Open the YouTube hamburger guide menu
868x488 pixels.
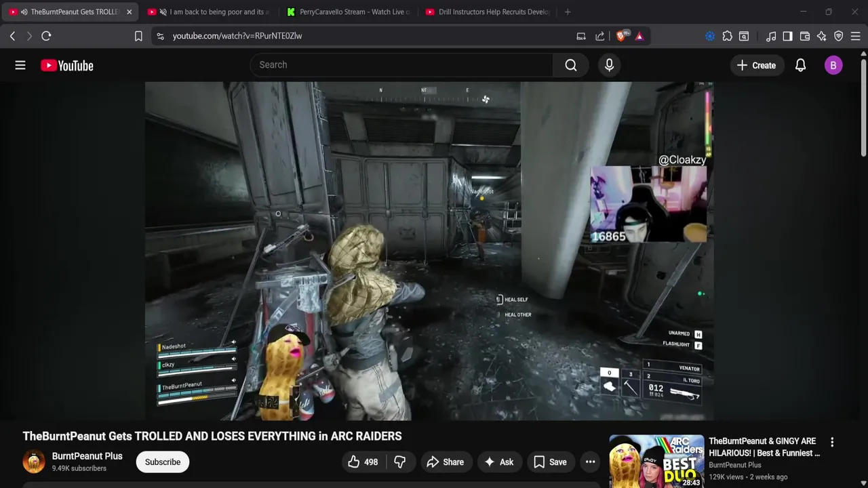click(20, 65)
